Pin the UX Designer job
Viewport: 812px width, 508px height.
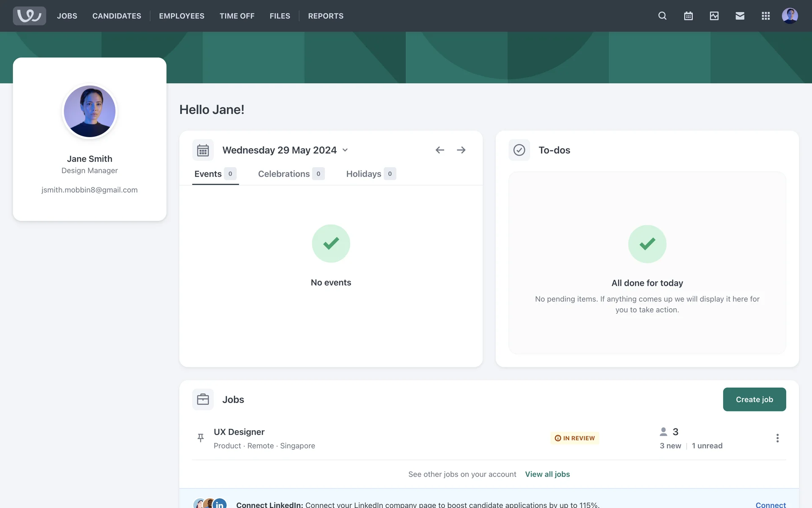tap(200, 438)
